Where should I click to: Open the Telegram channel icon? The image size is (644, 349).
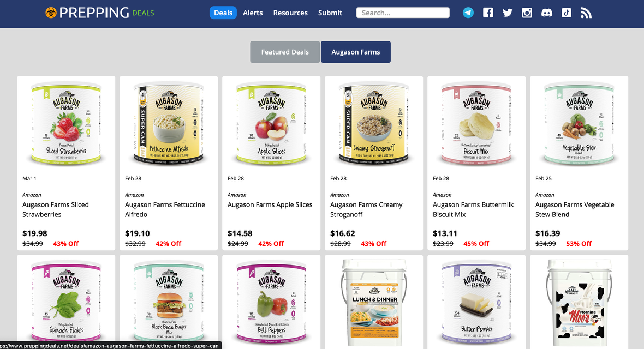(468, 13)
